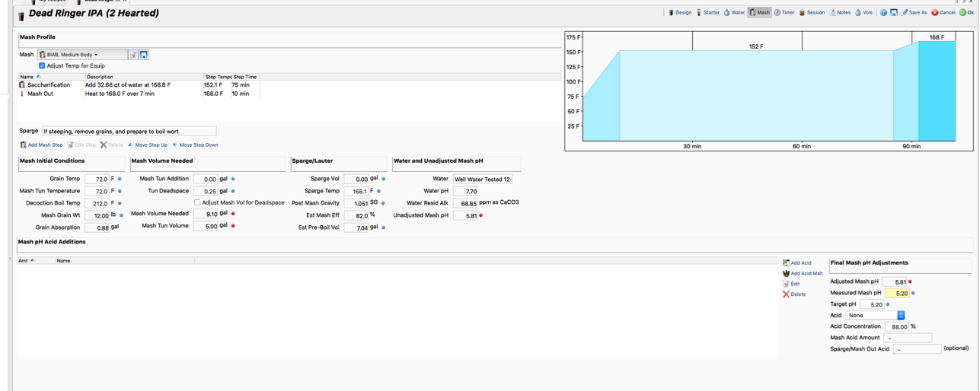This screenshot has width=980, height=391.
Task: Click the Post Mash Gravity field
Action: pos(356,204)
